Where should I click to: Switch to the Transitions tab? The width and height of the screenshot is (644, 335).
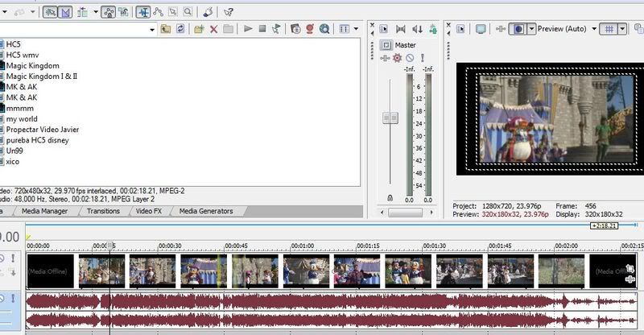click(x=103, y=211)
